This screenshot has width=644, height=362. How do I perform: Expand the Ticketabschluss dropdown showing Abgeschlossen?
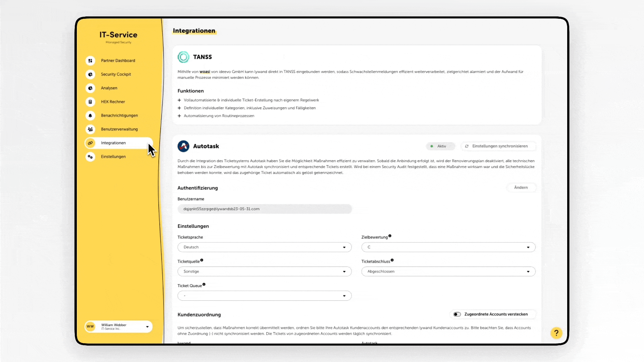click(448, 271)
